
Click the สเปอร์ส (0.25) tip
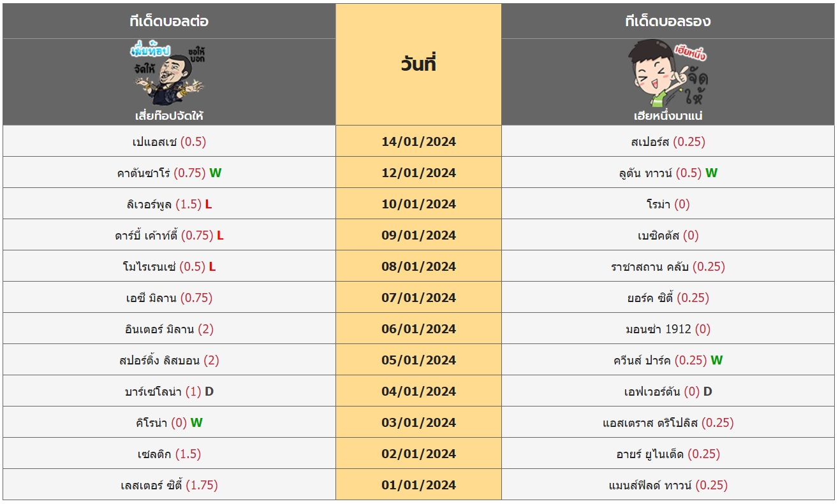[x=668, y=141]
